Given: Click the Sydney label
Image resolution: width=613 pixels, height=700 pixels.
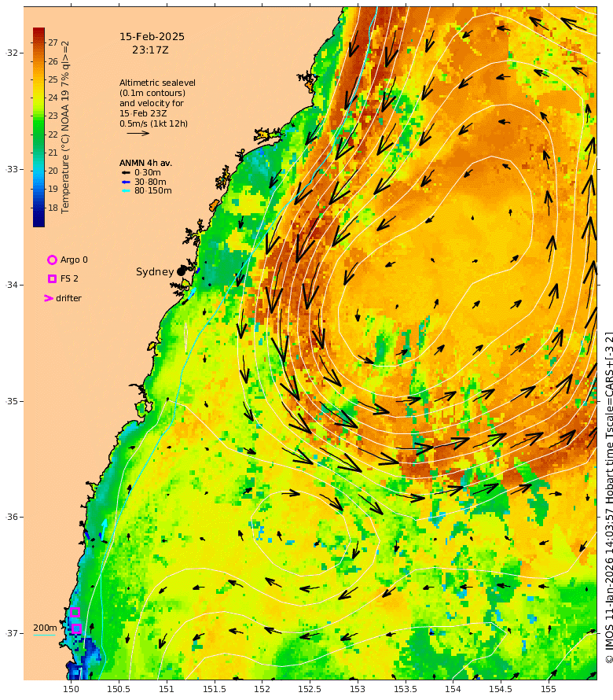Looking at the screenshot, I should pyautogui.click(x=155, y=272).
